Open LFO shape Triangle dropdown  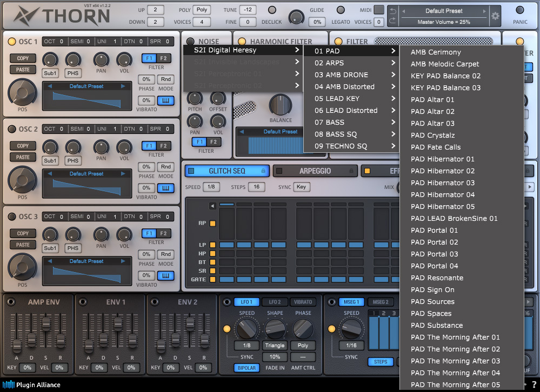(x=275, y=345)
